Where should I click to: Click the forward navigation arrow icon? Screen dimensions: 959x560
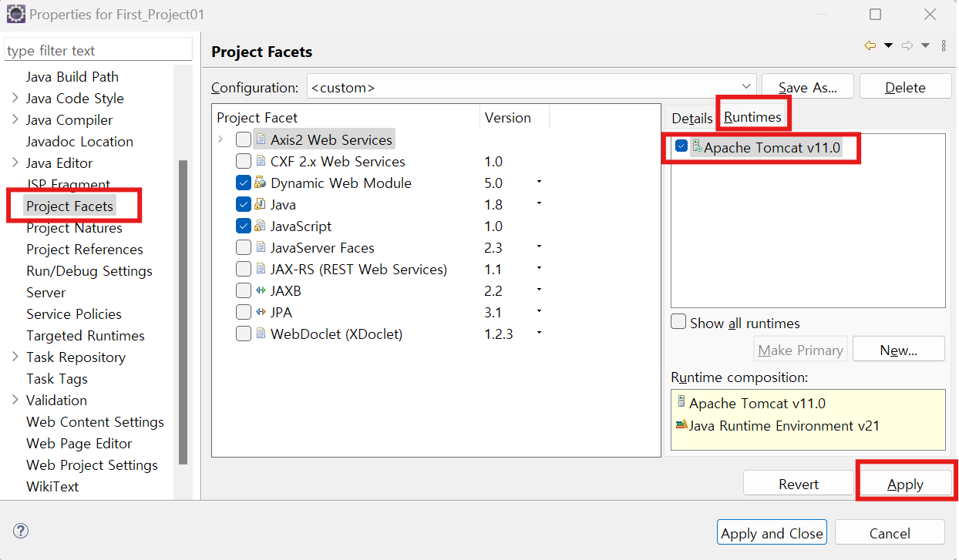[907, 46]
